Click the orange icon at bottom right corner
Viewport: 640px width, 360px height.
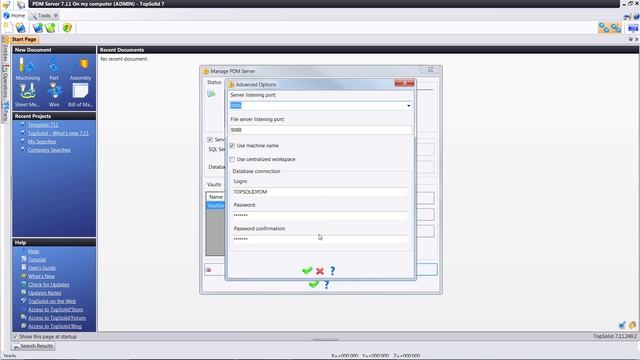632,325
